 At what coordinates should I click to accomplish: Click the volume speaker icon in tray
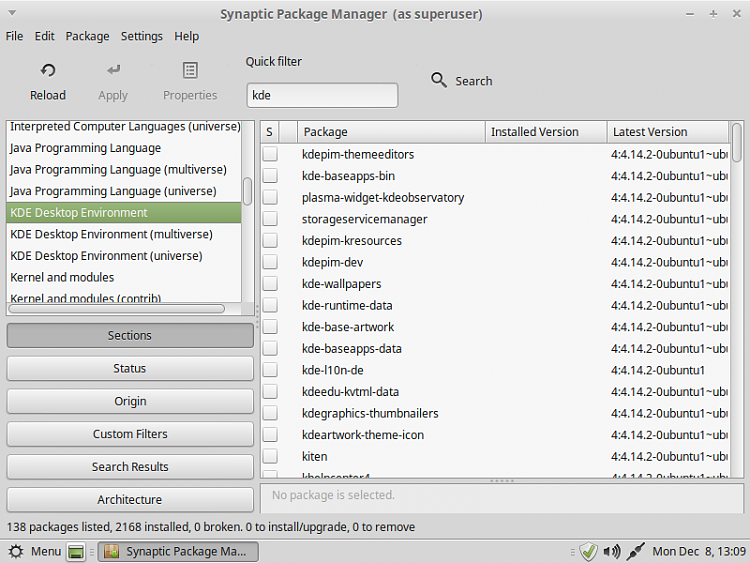coord(612,552)
